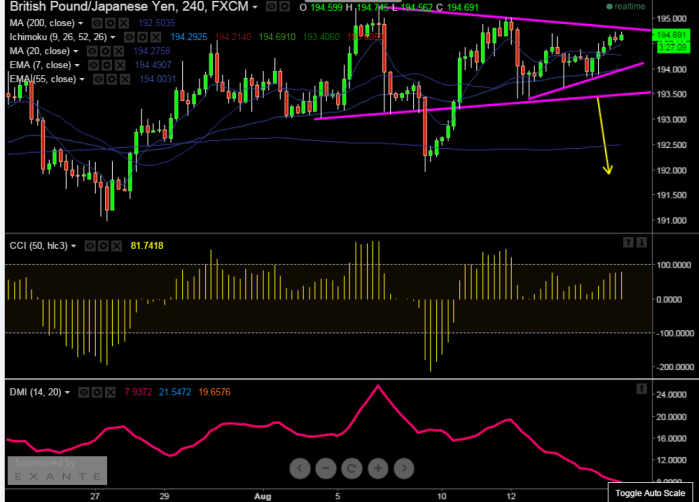Click the Toggle Auto Scale button
This screenshot has width=699, height=502.
click(650, 493)
